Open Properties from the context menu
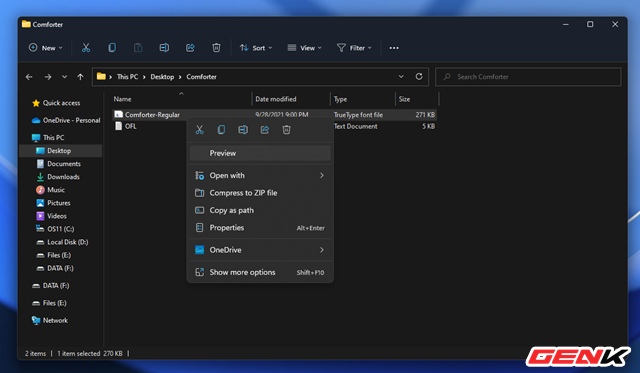Viewport: 640px width, 373px height. click(260, 228)
